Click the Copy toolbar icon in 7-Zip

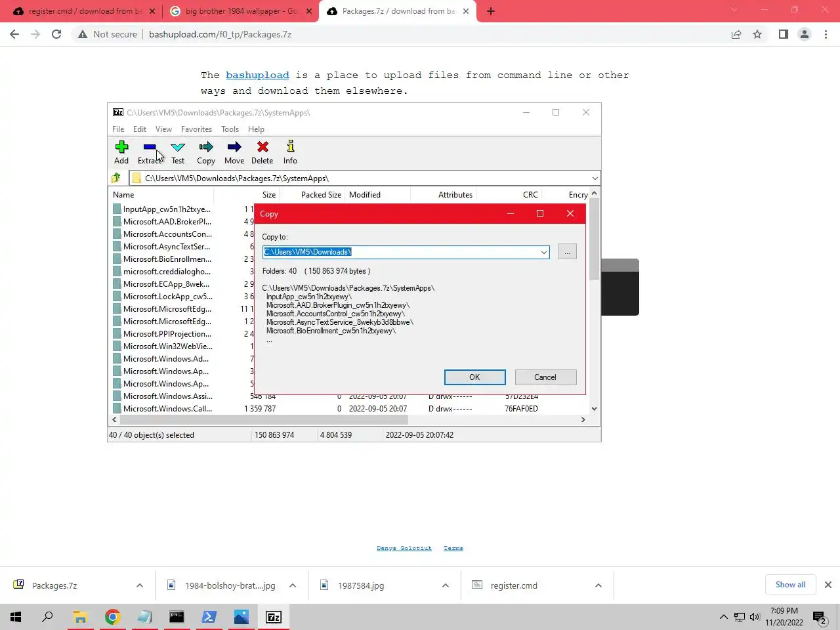(206, 147)
